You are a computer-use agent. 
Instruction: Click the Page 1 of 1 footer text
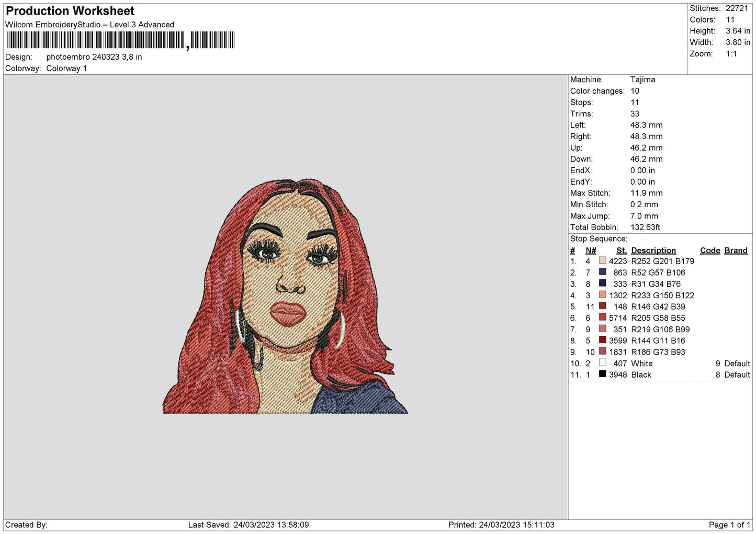coord(729,525)
